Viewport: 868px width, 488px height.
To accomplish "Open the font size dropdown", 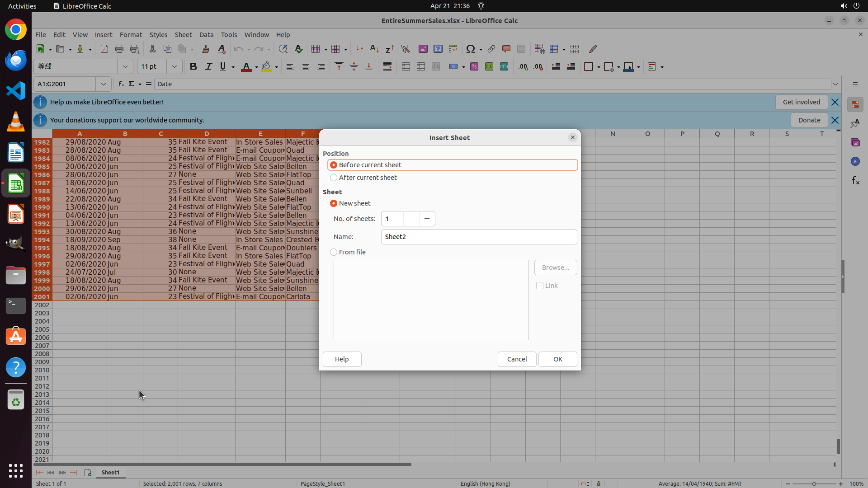I will pyautogui.click(x=174, y=67).
